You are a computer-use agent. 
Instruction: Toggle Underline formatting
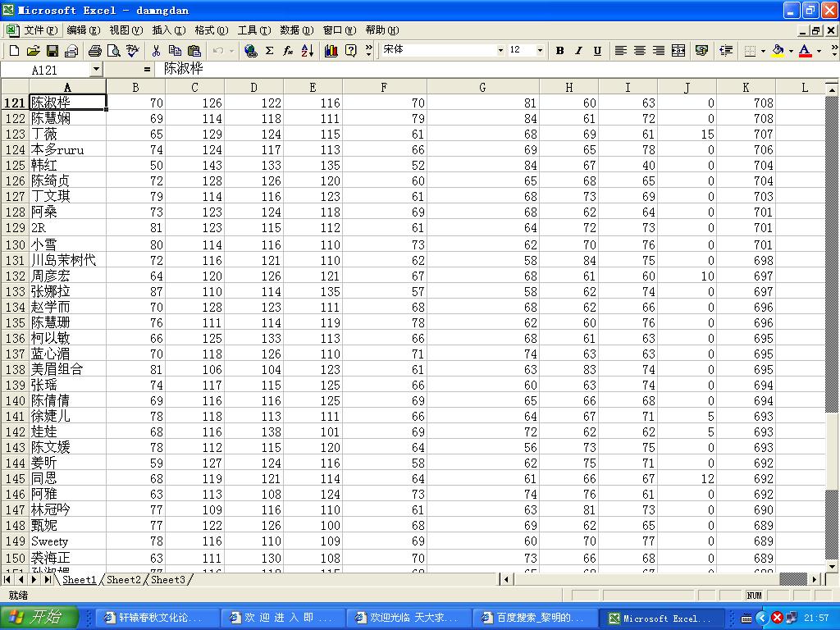tap(597, 51)
